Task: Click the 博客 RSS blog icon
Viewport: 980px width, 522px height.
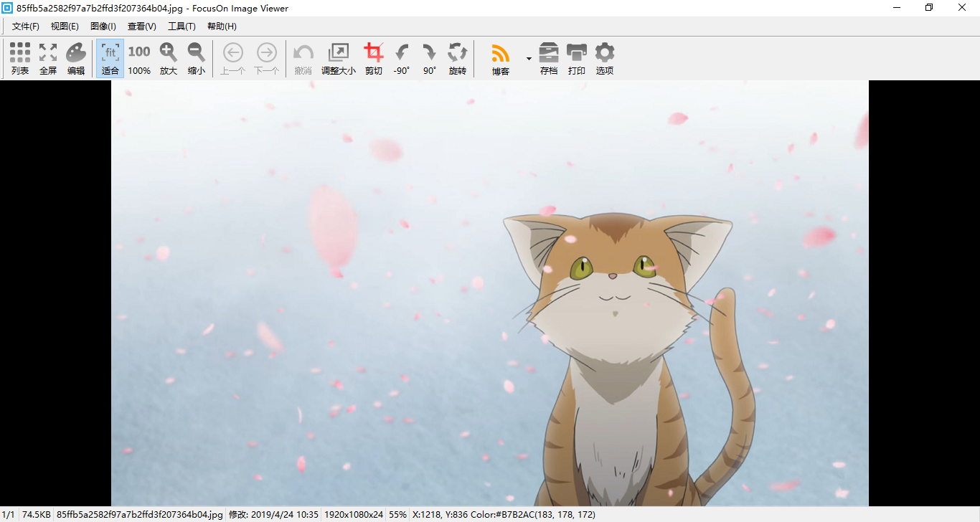Action: [x=501, y=59]
